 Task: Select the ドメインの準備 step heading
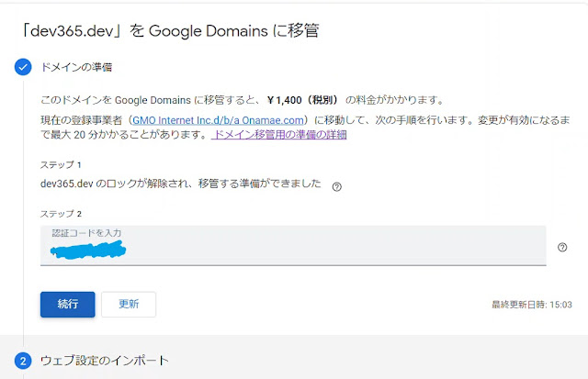point(76,67)
